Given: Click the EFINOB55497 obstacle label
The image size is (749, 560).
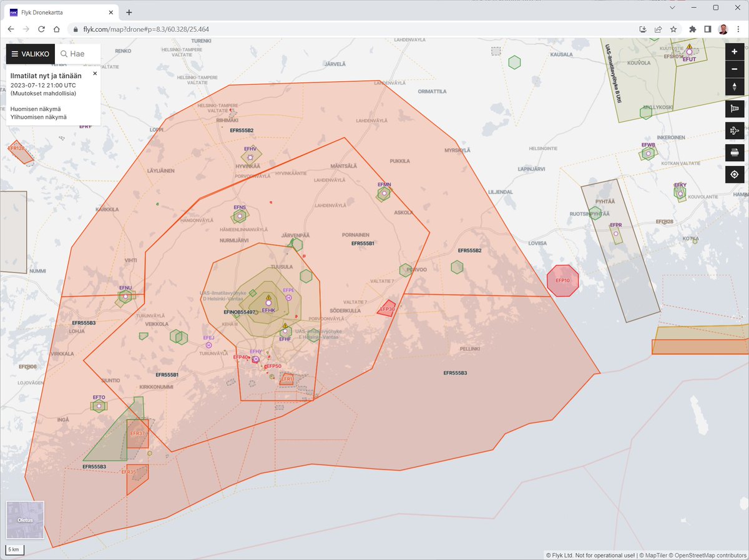Looking at the screenshot, I should [x=239, y=312].
